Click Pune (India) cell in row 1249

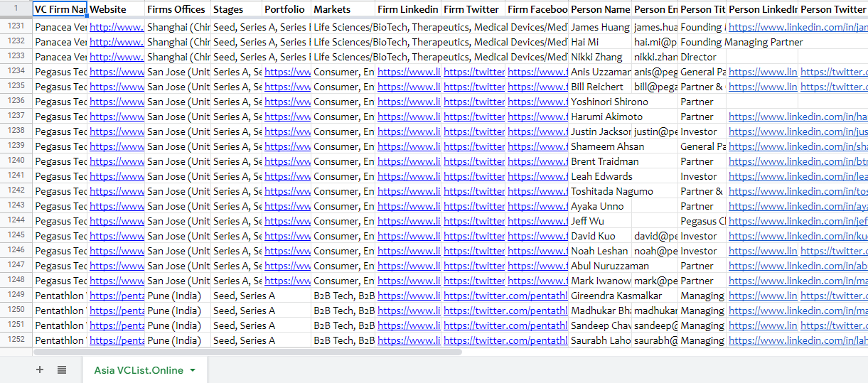tap(178, 296)
